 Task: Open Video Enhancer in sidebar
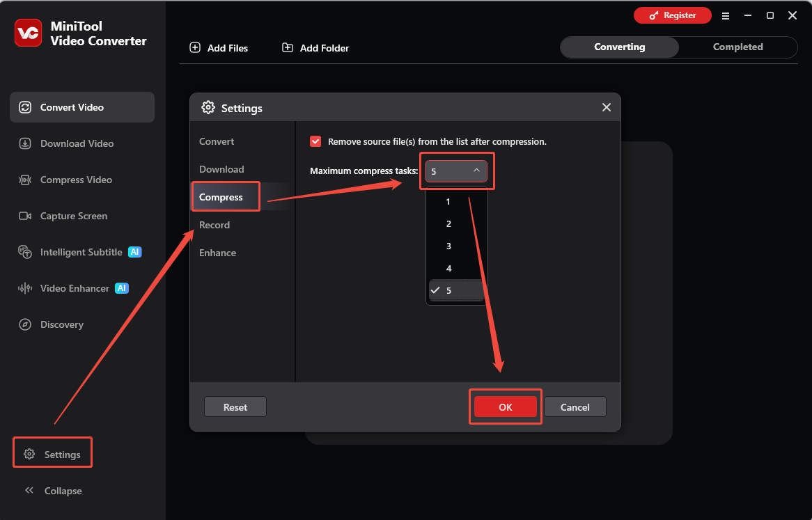click(81, 288)
